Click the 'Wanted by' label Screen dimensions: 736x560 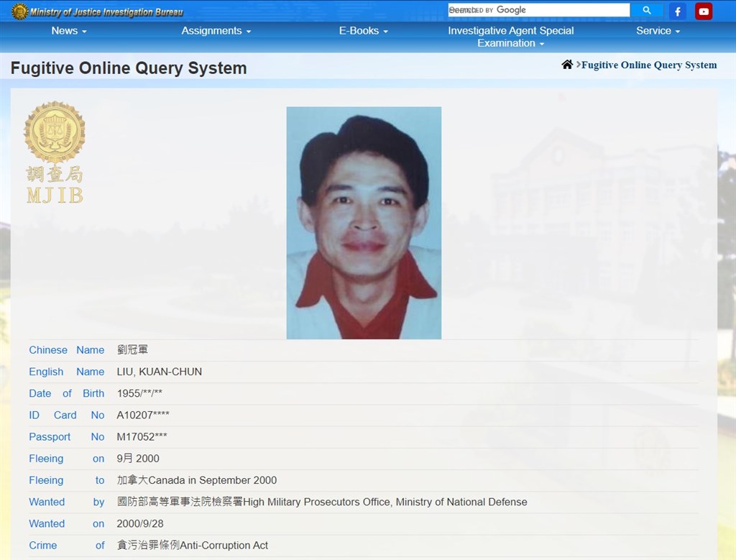tap(67, 502)
